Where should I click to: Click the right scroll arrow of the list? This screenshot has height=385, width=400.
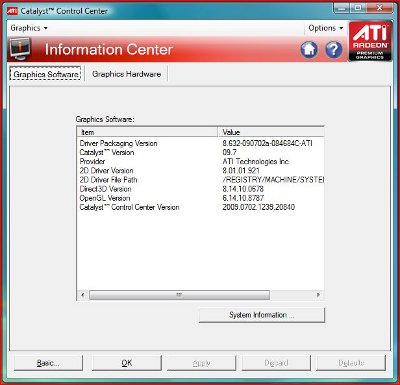pyautogui.click(x=318, y=295)
